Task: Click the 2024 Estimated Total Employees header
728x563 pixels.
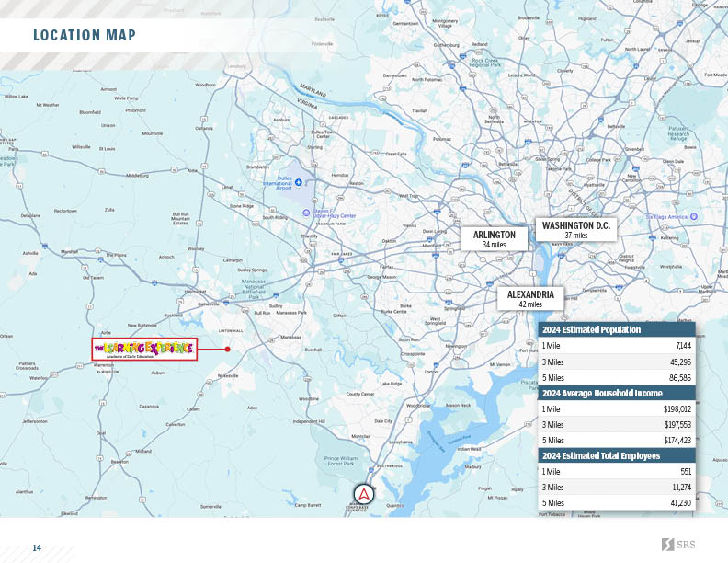Action: (x=617, y=455)
